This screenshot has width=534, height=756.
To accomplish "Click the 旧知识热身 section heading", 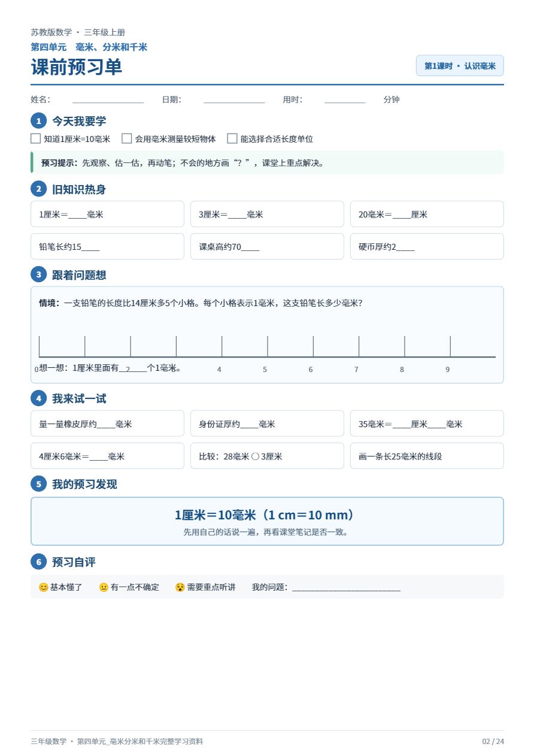I will [79, 189].
